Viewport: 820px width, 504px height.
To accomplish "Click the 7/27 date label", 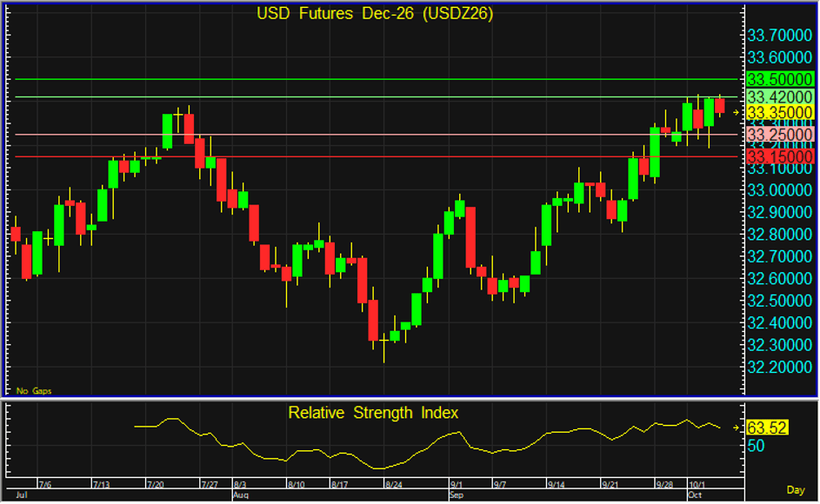I will tap(210, 485).
